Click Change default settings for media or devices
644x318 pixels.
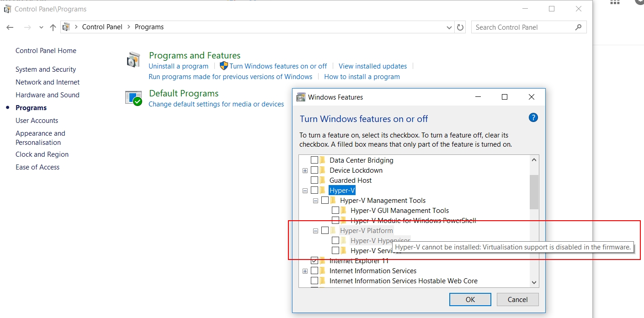point(216,104)
